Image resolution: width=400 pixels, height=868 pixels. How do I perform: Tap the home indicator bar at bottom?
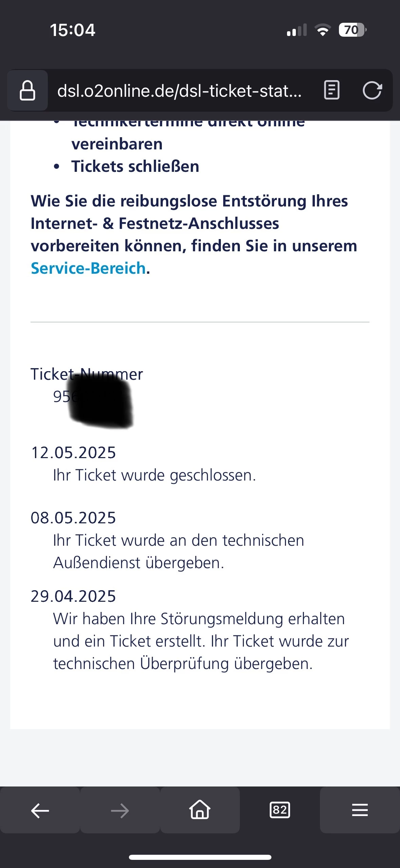pos(200,857)
